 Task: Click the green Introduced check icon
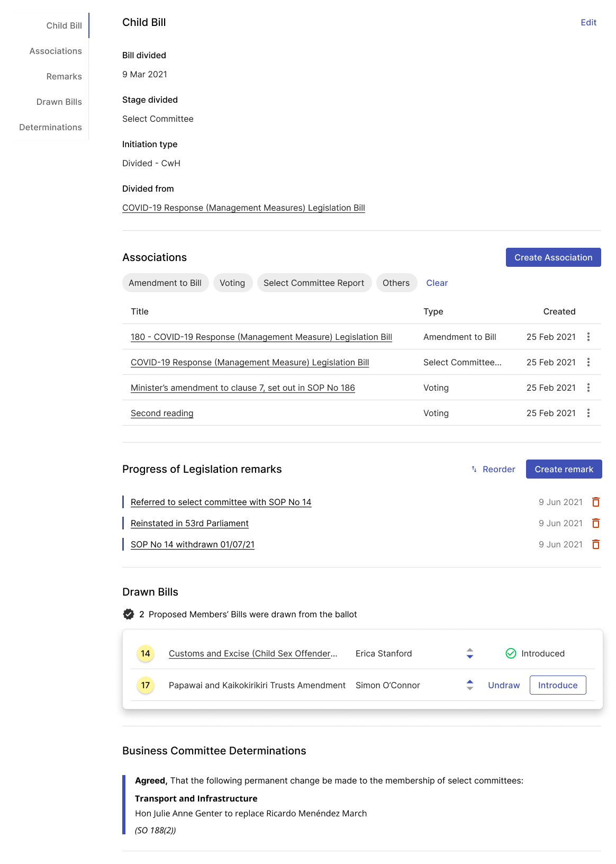click(x=511, y=653)
